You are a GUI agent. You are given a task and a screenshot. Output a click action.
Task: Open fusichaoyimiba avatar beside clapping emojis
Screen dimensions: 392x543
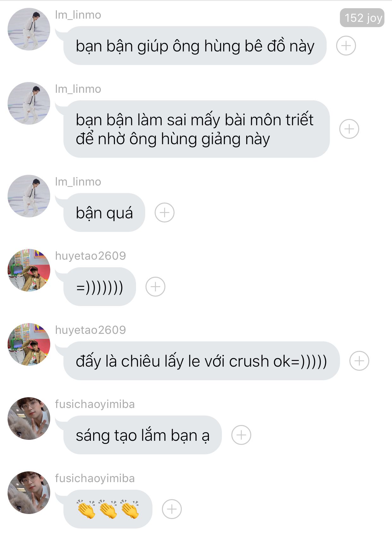pyautogui.click(x=29, y=493)
